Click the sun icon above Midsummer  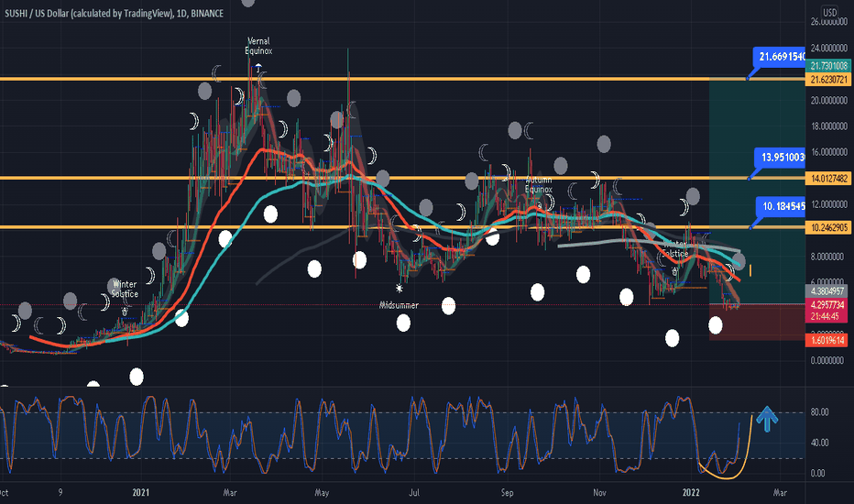(400, 288)
